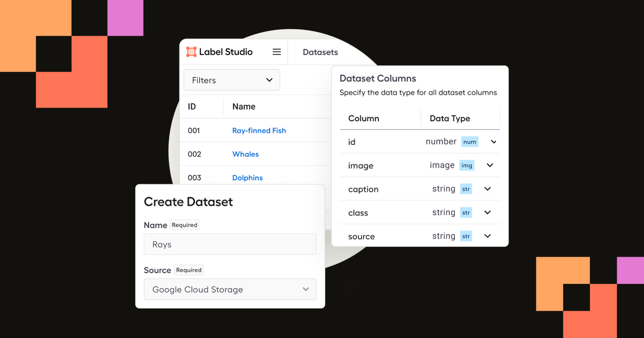This screenshot has height=338, width=644.
Task: Expand the Filters dropdown
Action: tap(231, 79)
